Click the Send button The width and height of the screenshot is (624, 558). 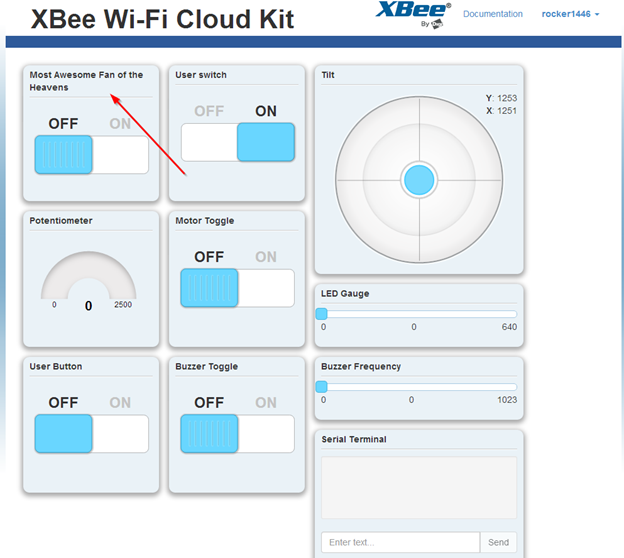(x=498, y=542)
